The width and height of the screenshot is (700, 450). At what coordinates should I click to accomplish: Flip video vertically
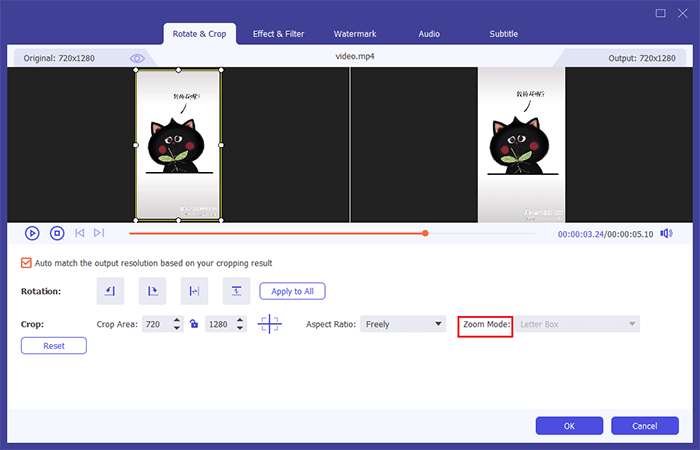pyautogui.click(x=236, y=291)
